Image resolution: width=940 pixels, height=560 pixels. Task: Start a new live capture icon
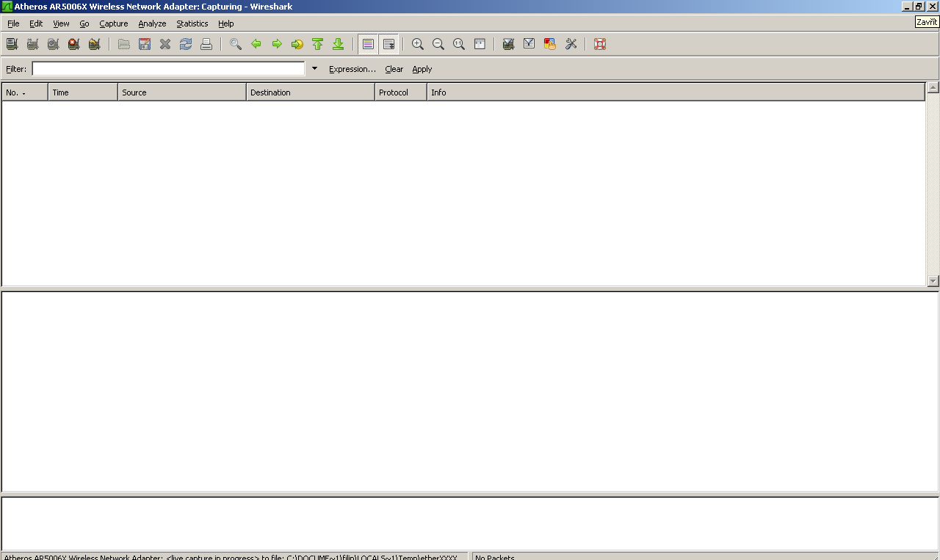coord(53,44)
